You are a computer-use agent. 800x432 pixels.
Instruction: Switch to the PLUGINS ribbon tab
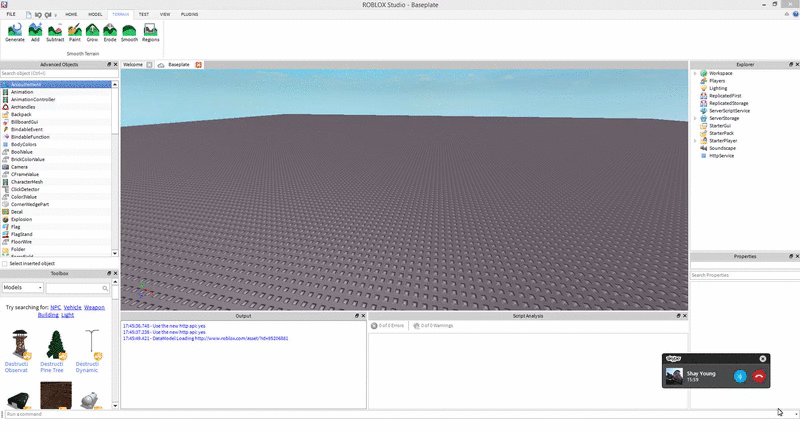click(x=189, y=14)
